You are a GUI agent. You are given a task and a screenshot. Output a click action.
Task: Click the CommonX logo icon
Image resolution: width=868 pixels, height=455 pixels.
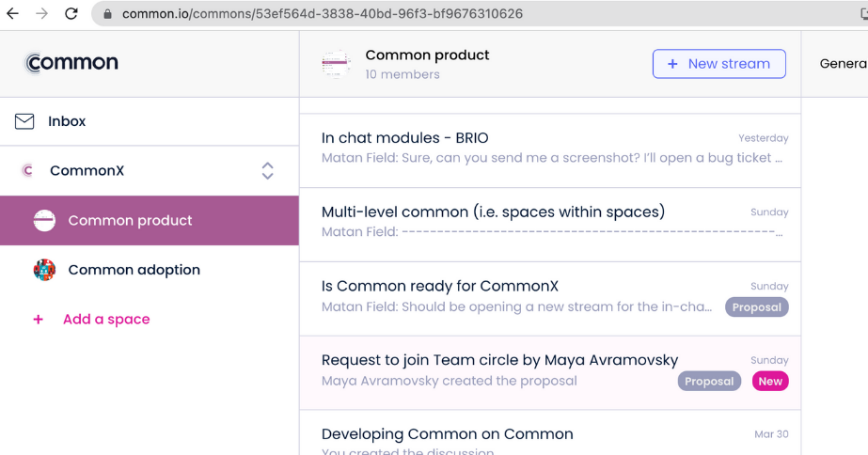(x=27, y=170)
